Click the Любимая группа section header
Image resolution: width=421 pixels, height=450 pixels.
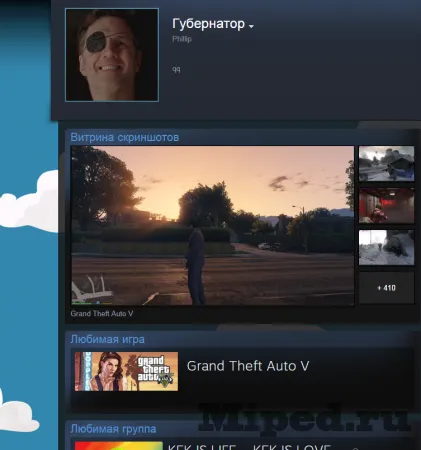click(113, 429)
